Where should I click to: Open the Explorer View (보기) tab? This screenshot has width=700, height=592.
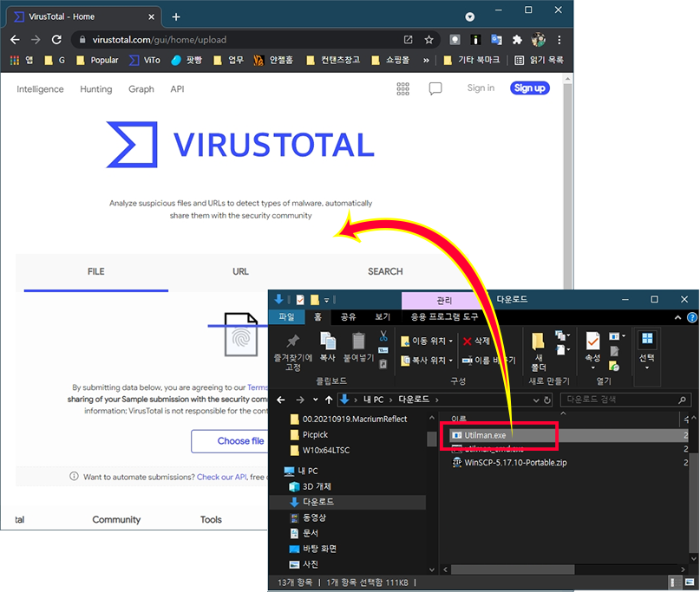tap(383, 316)
